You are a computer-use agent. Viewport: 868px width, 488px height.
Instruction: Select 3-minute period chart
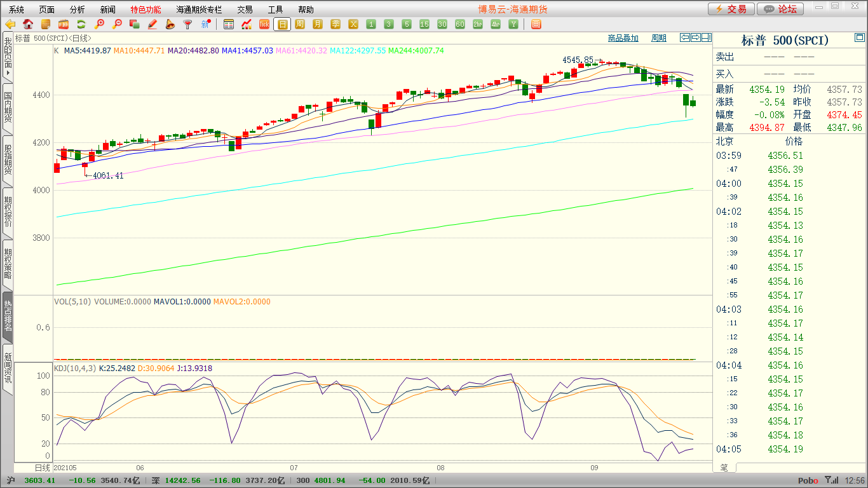click(389, 24)
